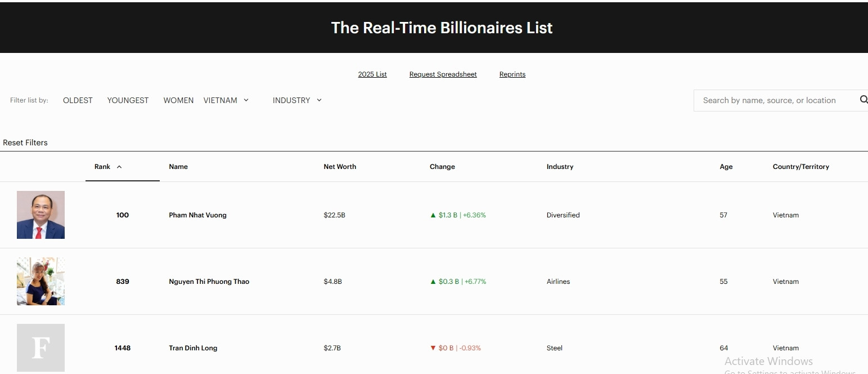Sort by the Net Worth column header
The height and width of the screenshot is (374, 868).
(x=340, y=167)
